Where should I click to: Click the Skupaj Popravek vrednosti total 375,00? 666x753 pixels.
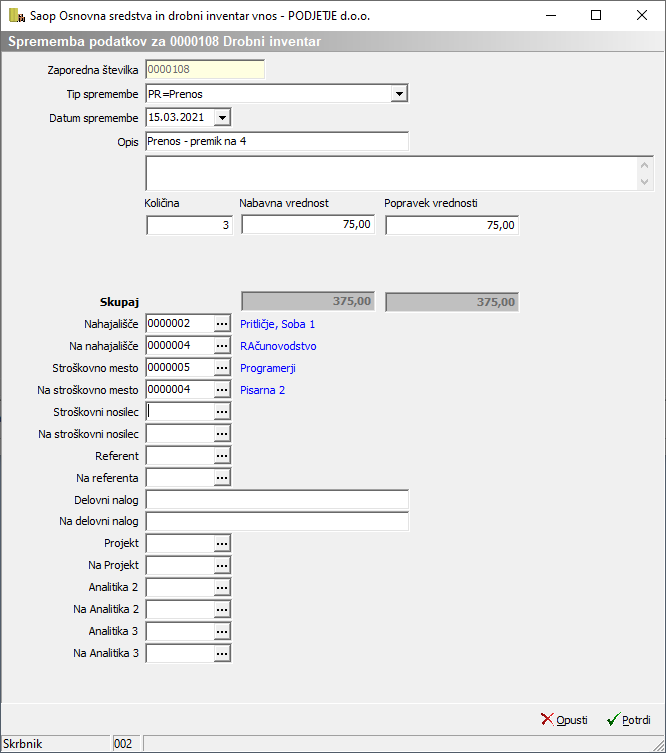[x=452, y=302]
